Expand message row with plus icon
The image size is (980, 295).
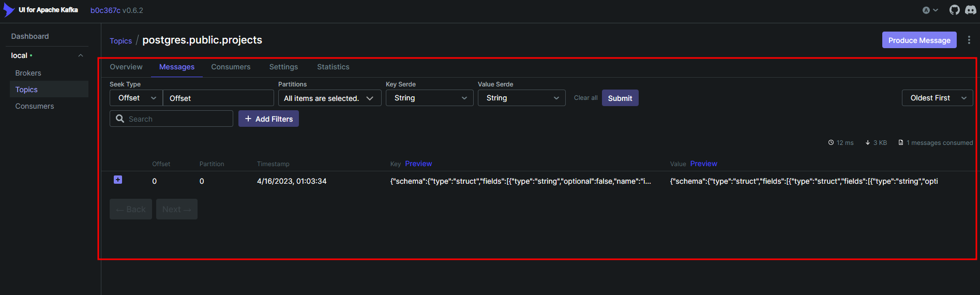tap(118, 180)
